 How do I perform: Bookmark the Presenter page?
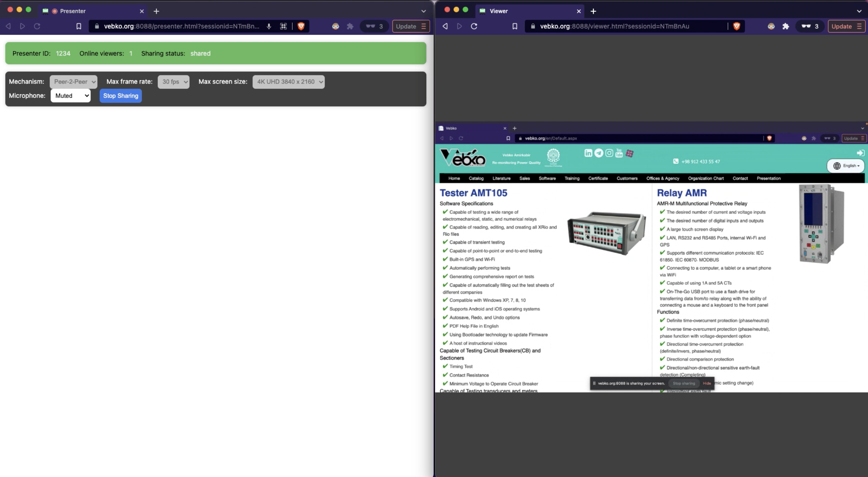78,26
